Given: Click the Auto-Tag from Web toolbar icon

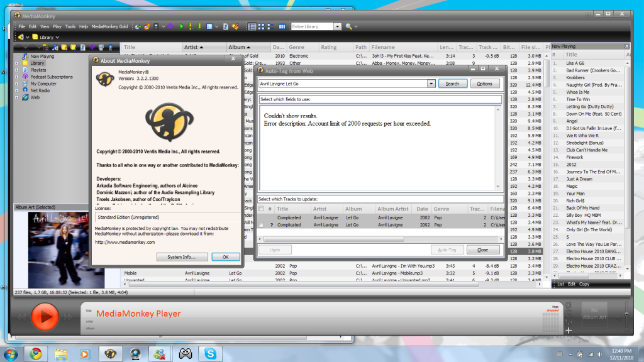Looking at the screenshot, I should (x=235, y=26).
